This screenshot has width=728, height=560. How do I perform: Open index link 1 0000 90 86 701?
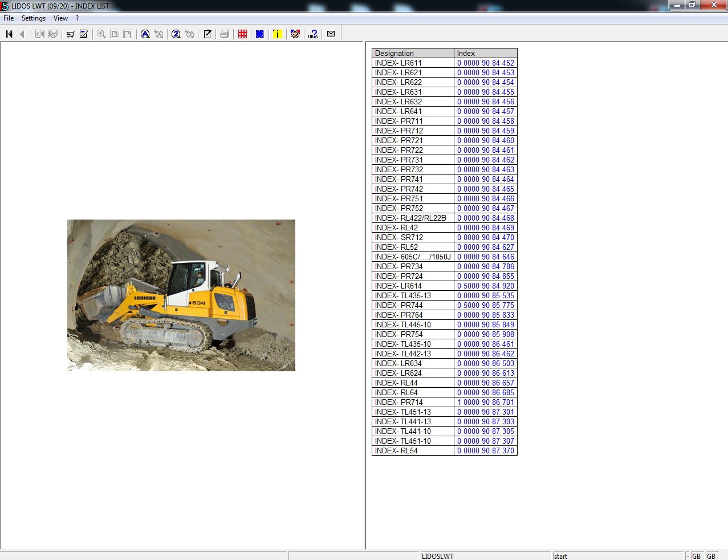pos(486,402)
